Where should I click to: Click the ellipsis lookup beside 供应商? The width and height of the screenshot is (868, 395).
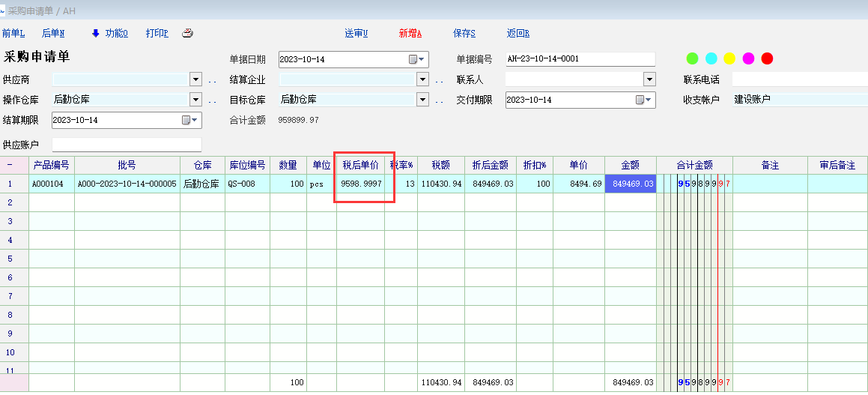tap(212, 80)
